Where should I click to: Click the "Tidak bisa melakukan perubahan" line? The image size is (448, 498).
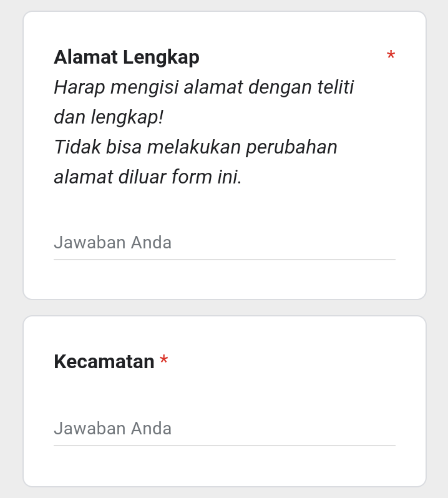pyautogui.click(x=195, y=147)
